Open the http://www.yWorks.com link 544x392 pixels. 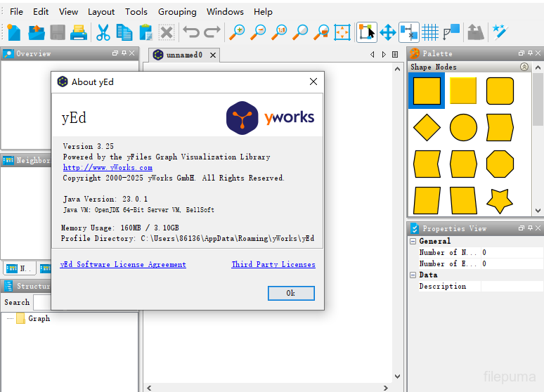108,168
